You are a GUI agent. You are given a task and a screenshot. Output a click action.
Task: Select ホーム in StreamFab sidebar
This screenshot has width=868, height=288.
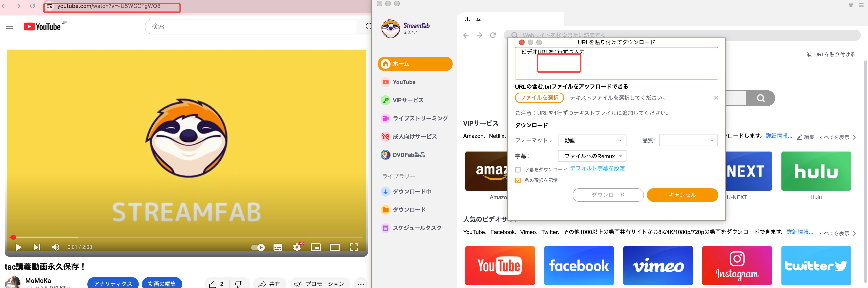(415, 64)
